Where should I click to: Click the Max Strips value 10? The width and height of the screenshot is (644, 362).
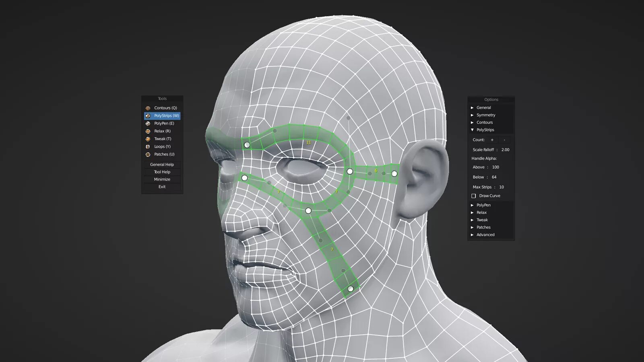point(502,187)
